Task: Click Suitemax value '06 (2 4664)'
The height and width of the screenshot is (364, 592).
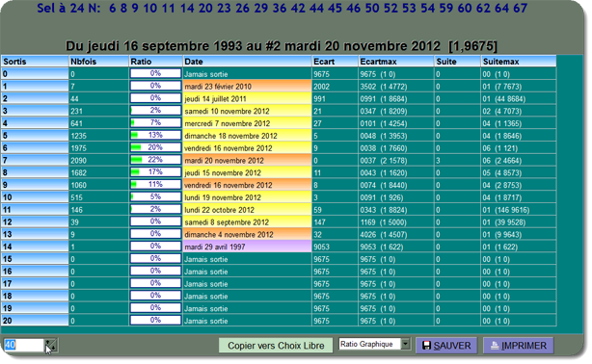Action: tap(501, 161)
